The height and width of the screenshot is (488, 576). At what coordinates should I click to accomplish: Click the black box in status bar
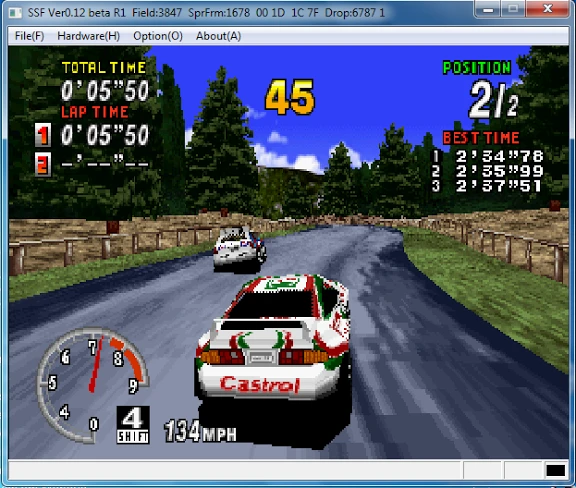[555, 470]
